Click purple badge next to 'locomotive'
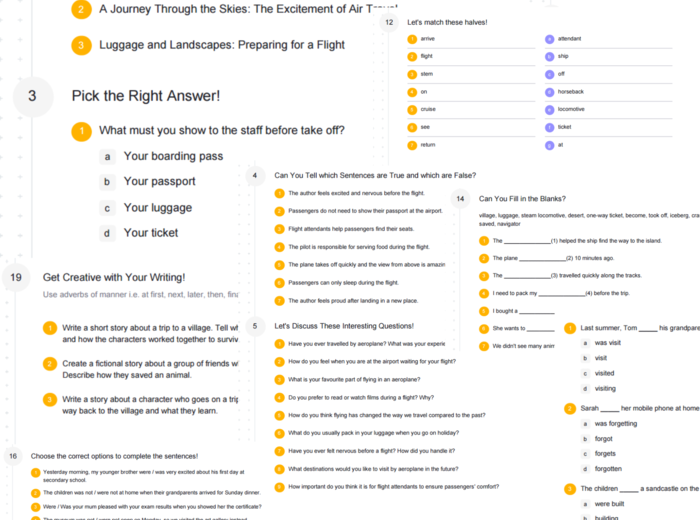 (549, 110)
